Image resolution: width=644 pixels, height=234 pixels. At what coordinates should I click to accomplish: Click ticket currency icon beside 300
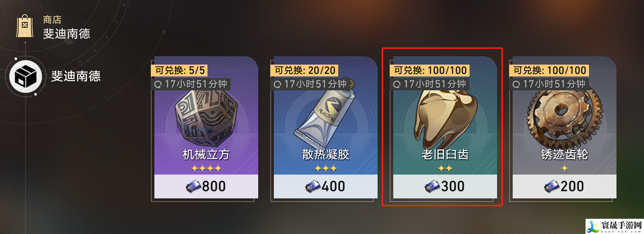[432, 187]
